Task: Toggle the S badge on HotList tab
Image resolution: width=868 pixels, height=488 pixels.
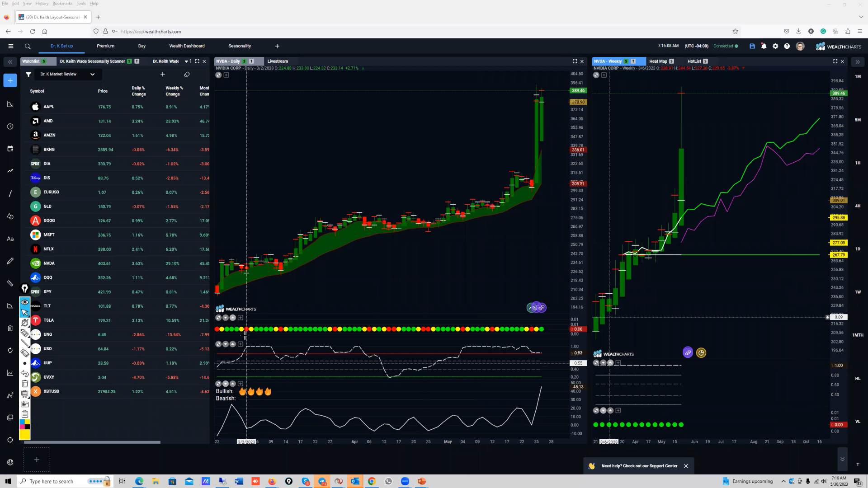Action: 705,61
